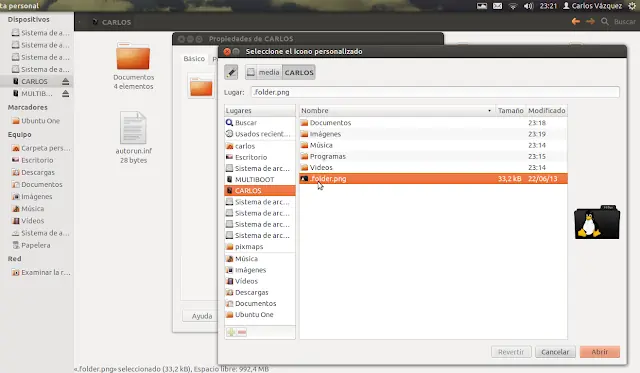
Task: Toggle the type-a-file-name pencil button
Action: click(231, 72)
